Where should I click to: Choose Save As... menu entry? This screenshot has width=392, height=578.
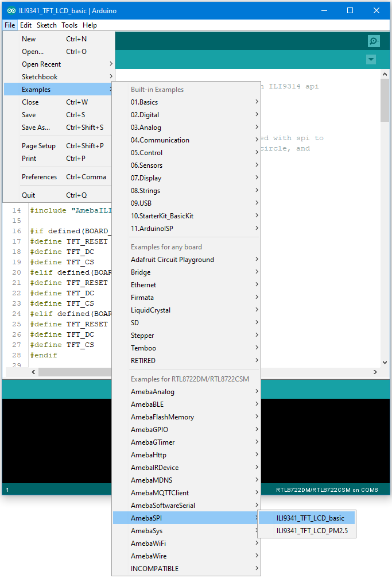click(59, 127)
